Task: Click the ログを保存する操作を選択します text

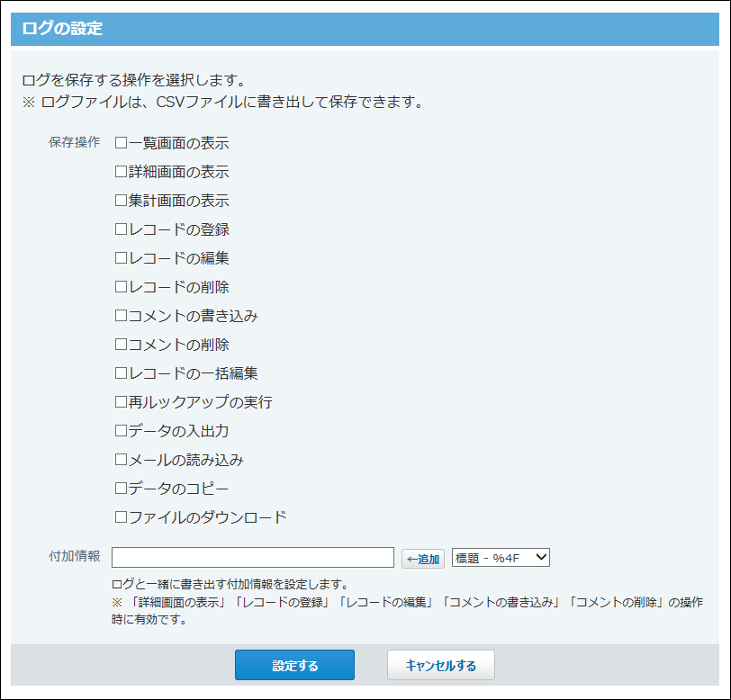Action: tap(134, 80)
